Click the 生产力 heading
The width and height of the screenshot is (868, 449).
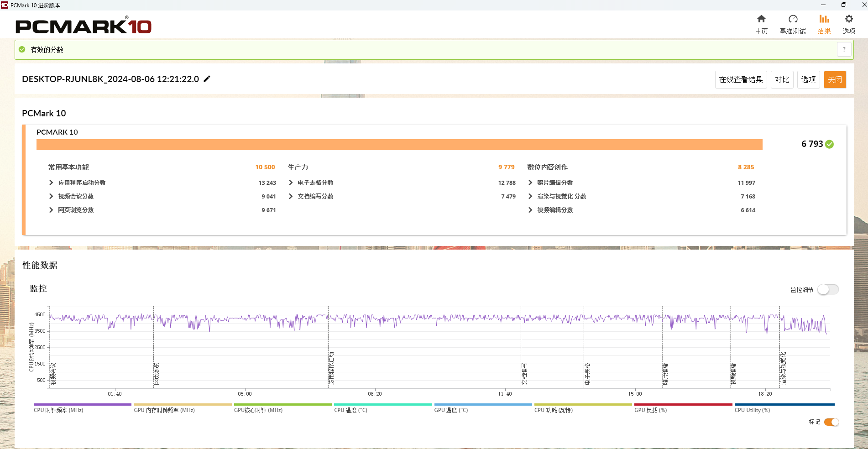(x=298, y=167)
